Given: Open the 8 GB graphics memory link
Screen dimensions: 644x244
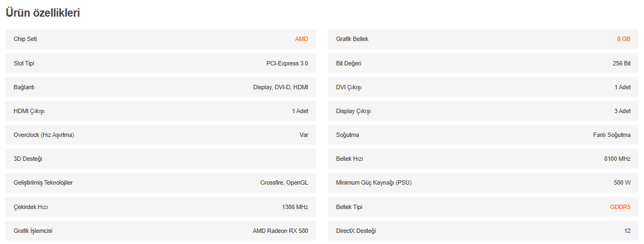Looking at the screenshot, I should 624,39.
